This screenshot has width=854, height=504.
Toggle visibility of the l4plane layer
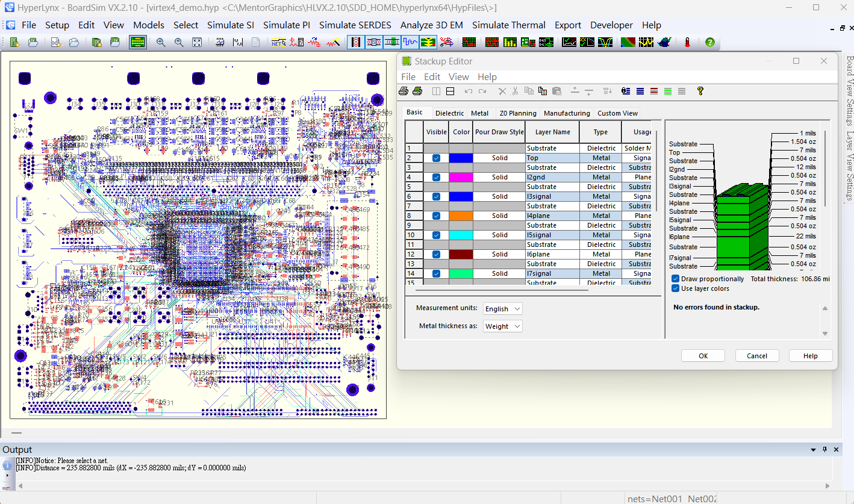click(x=436, y=216)
